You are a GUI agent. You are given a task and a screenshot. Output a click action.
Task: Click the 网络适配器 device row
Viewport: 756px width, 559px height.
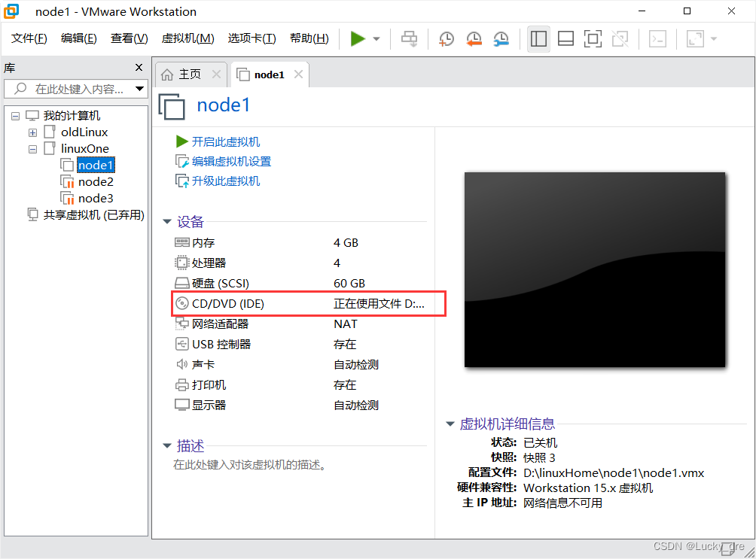[x=300, y=324]
